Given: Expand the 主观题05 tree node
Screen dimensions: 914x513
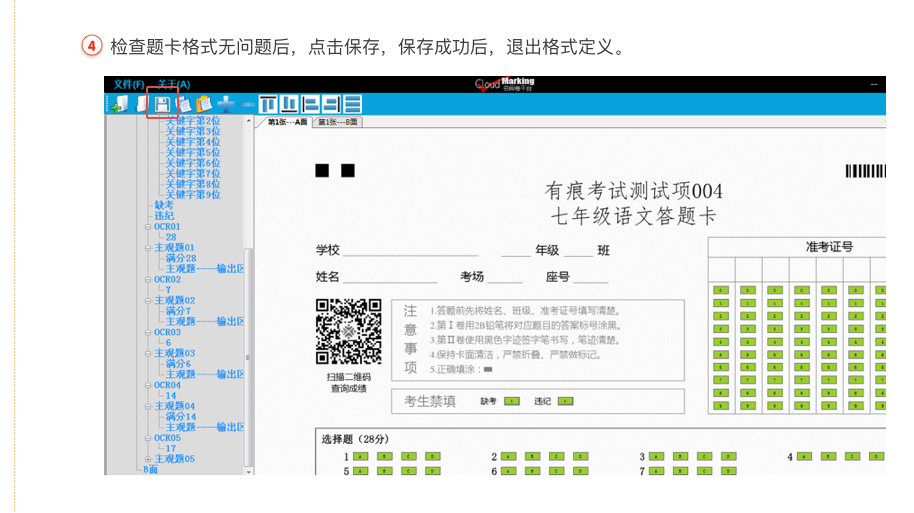Looking at the screenshot, I should (x=147, y=459).
